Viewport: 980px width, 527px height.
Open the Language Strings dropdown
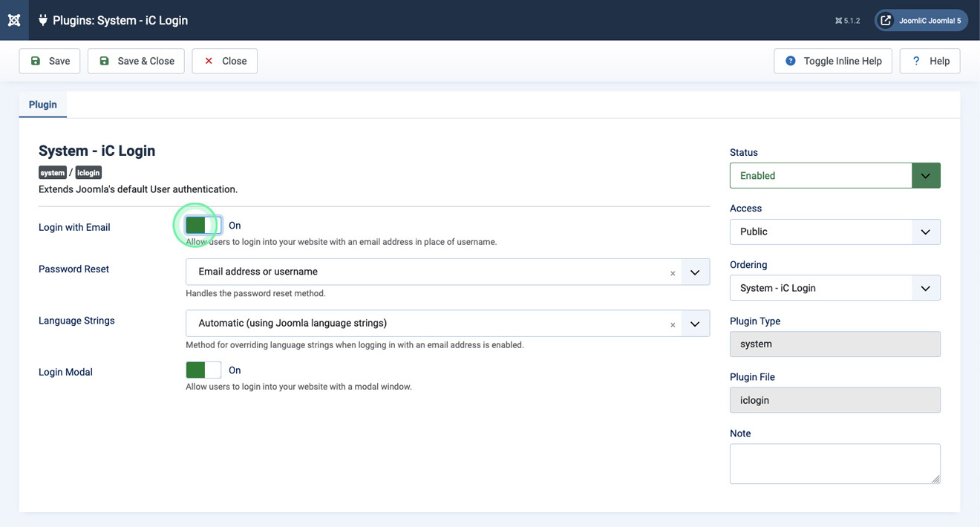click(448, 324)
